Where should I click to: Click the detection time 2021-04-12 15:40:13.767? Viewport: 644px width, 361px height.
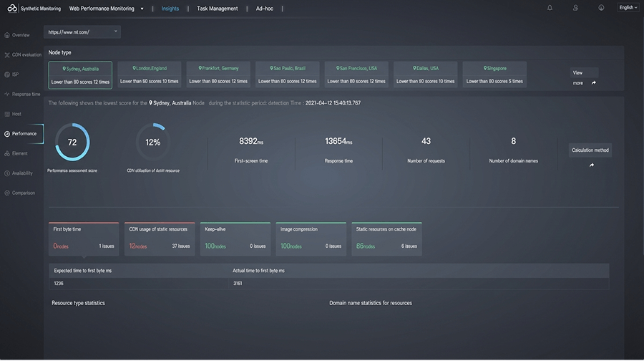coord(333,103)
